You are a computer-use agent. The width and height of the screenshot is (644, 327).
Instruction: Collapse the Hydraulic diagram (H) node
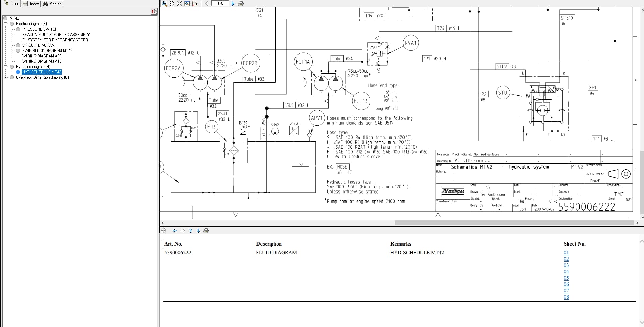coord(5,67)
